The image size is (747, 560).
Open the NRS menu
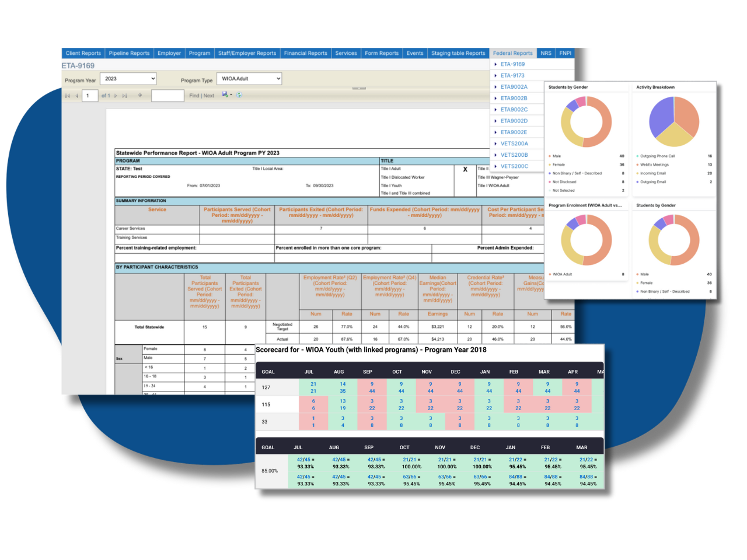tap(546, 53)
